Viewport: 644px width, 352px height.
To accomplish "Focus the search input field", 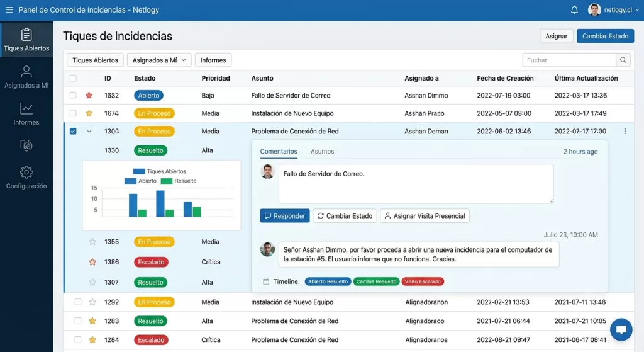I will coord(569,60).
